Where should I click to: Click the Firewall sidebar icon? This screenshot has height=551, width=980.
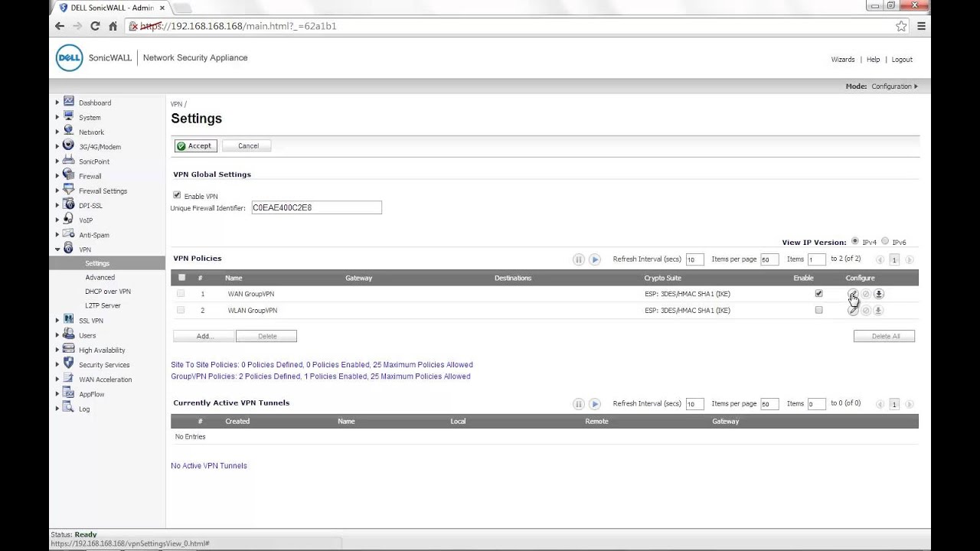(69, 175)
